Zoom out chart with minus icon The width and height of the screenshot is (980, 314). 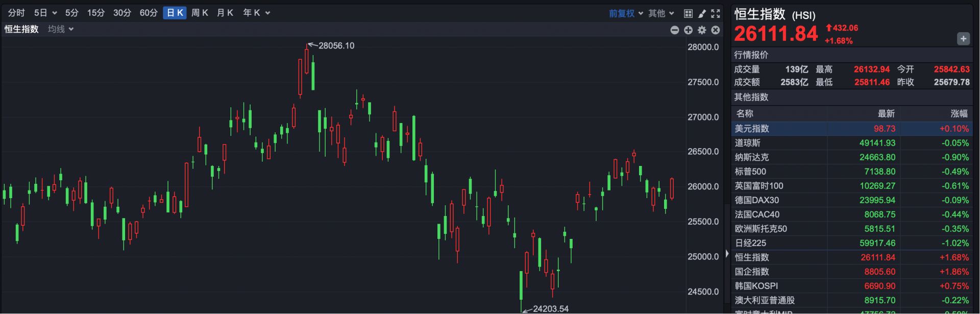674,30
